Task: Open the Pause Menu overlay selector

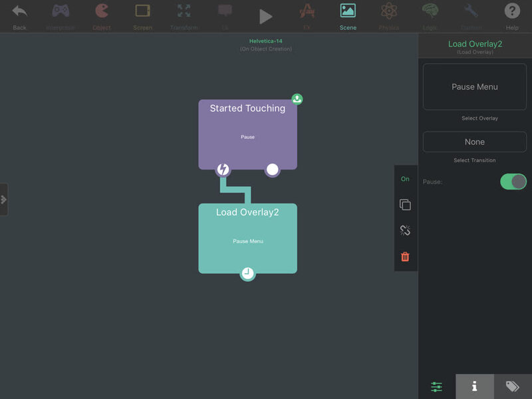Action: [x=475, y=87]
